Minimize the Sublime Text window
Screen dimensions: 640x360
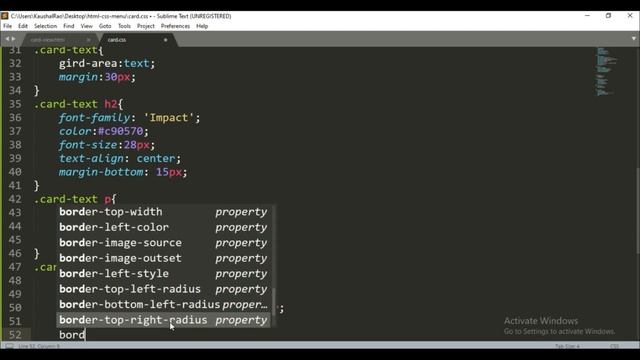click(587, 16)
